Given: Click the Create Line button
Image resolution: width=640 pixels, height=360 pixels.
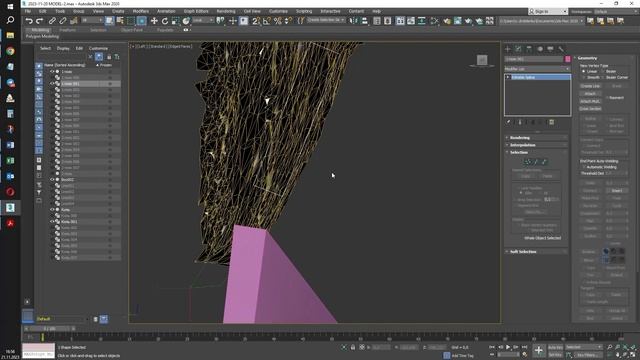Looking at the screenshot, I should click(590, 86).
